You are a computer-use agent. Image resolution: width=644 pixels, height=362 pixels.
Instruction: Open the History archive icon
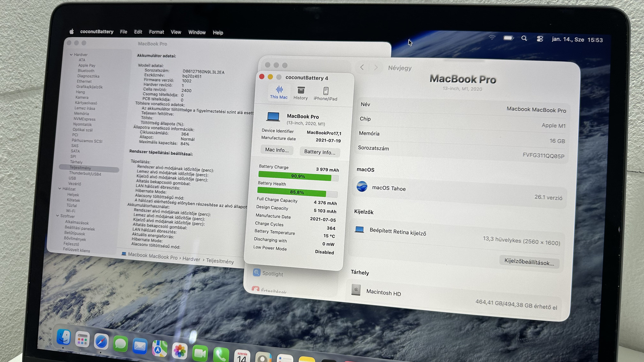click(x=301, y=90)
